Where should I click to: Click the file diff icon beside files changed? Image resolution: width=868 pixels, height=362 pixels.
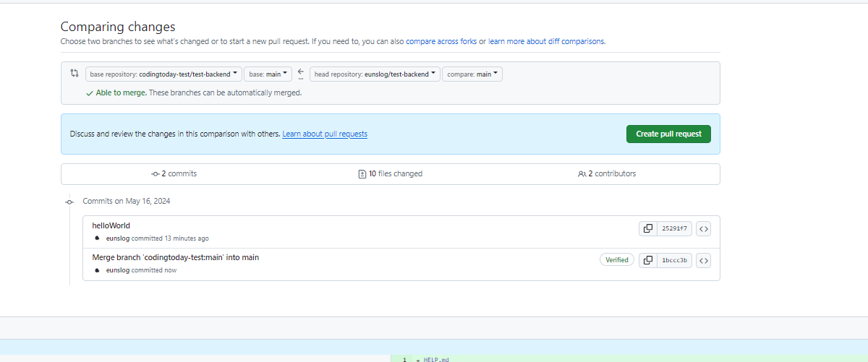pos(362,174)
